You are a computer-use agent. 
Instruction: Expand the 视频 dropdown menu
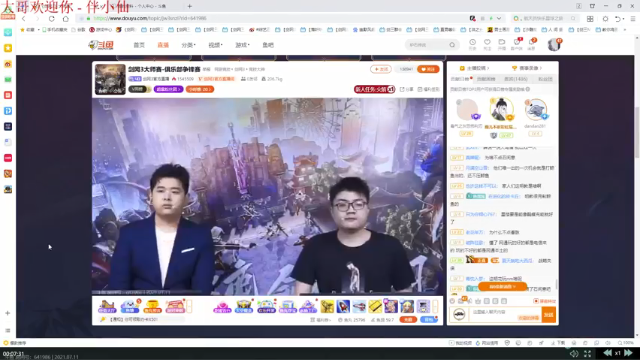(x=215, y=45)
